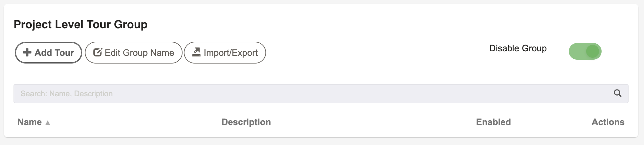Image resolution: width=644 pixels, height=145 pixels.
Task: Sort the table by Name column
Action: click(30, 122)
